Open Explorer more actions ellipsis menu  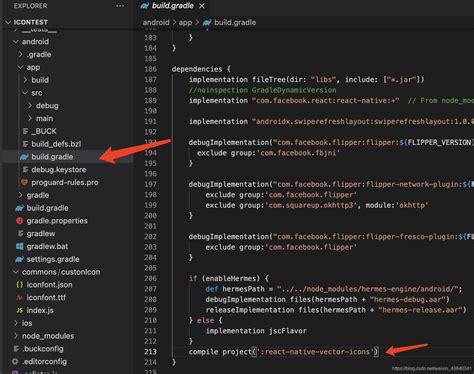click(x=120, y=6)
